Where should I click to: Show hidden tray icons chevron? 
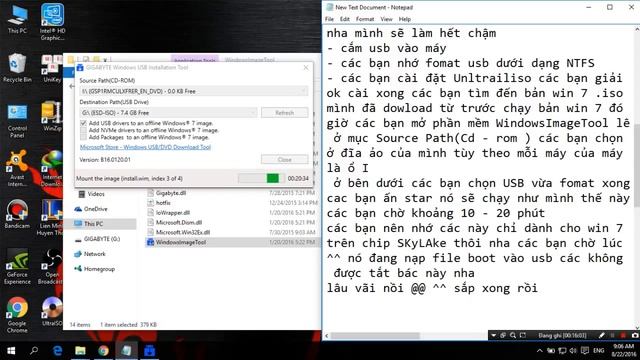[x=540, y=351]
